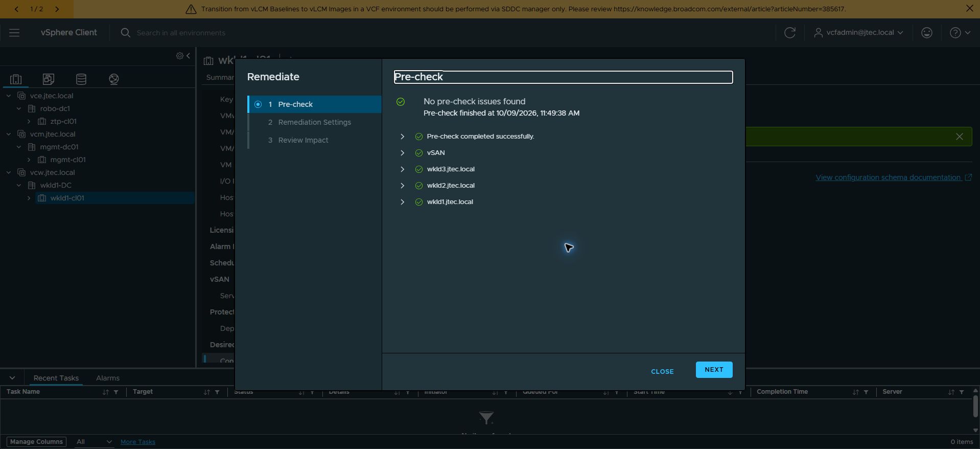Filter the Task Name column
The width and height of the screenshot is (980, 449).
116,392
